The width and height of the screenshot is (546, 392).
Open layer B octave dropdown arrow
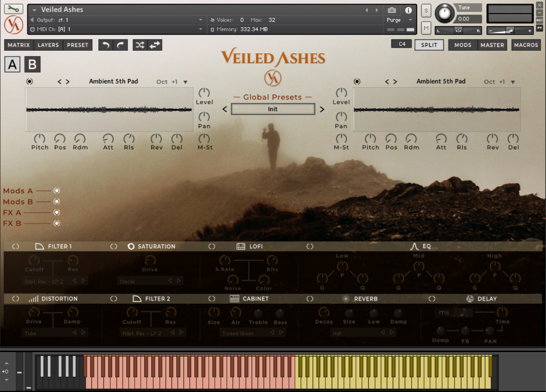(x=513, y=82)
